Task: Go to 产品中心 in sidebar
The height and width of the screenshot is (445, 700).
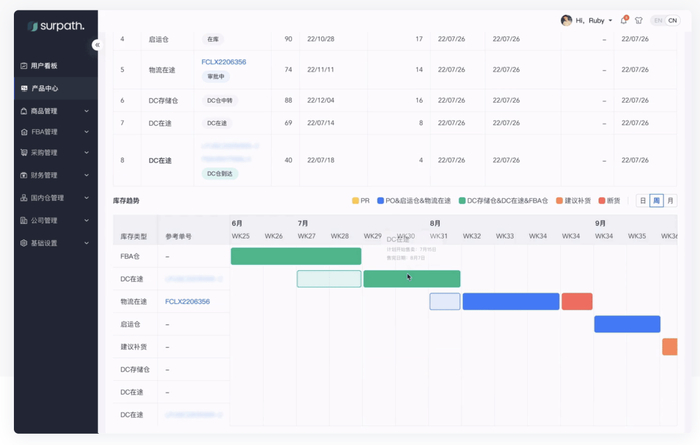Action: (x=48, y=88)
